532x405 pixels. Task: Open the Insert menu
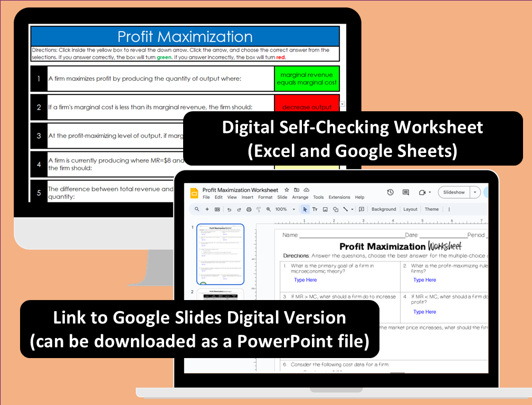[248, 197]
